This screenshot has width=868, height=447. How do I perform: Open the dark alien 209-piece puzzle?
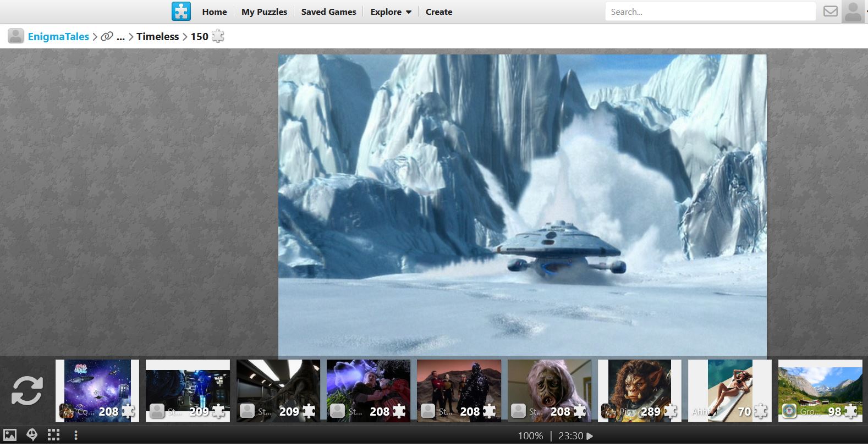(x=278, y=391)
